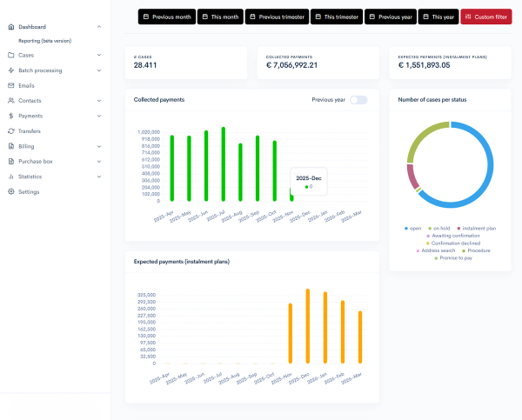Image resolution: width=522 pixels, height=420 pixels.
Task: Click the # Cases 28.411 card
Action: (186, 63)
